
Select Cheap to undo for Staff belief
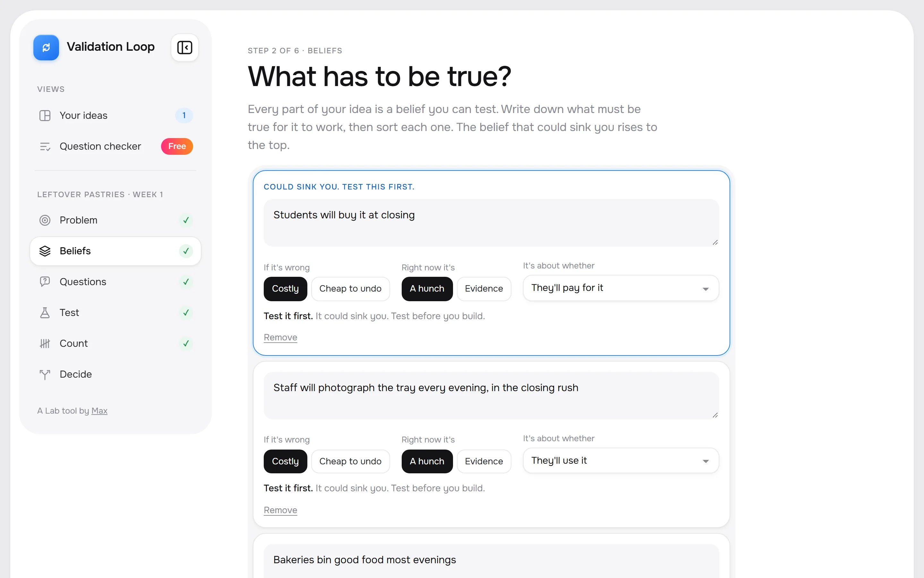click(350, 461)
